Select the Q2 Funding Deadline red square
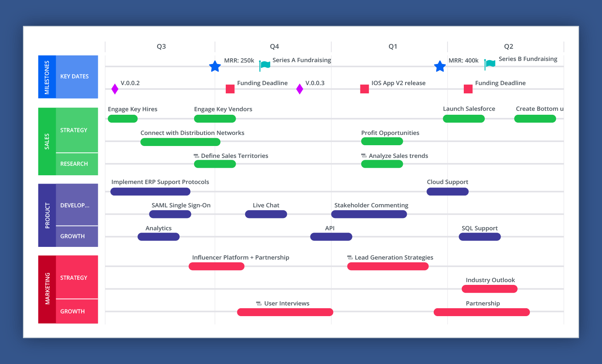The height and width of the screenshot is (364, 602). pyautogui.click(x=468, y=89)
